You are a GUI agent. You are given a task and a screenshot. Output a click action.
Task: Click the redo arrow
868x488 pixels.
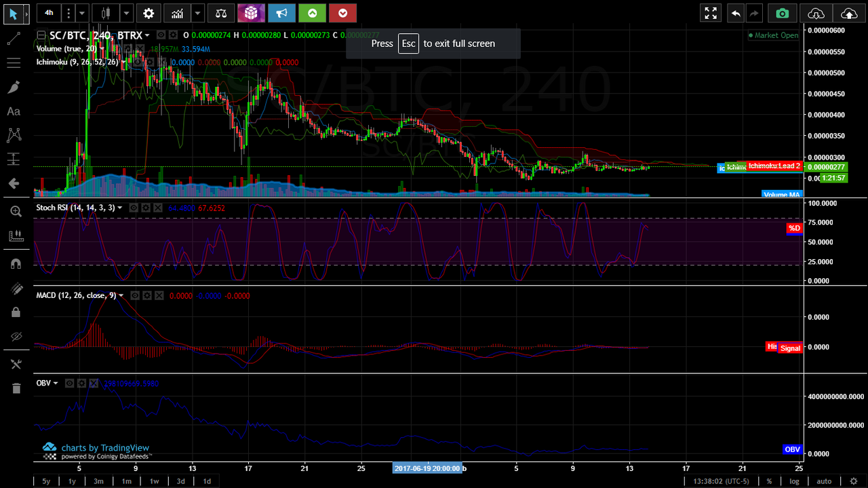coord(754,13)
